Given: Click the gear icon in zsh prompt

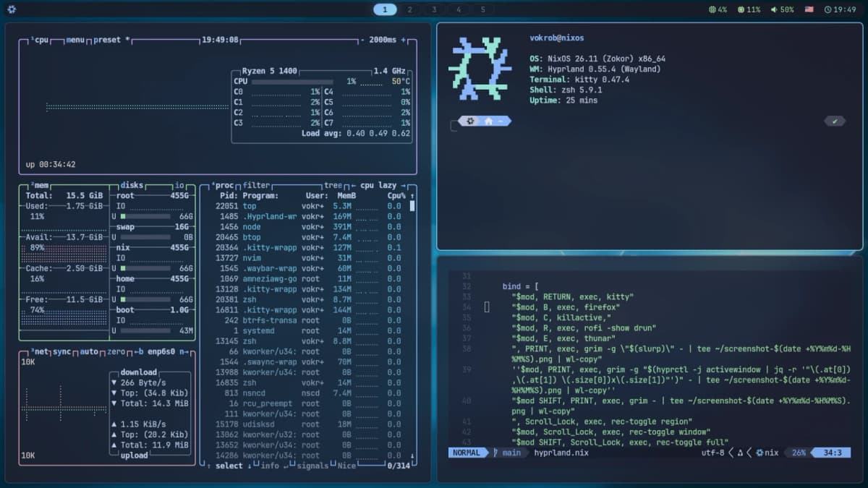Looking at the screenshot, I should click(471, 121).
